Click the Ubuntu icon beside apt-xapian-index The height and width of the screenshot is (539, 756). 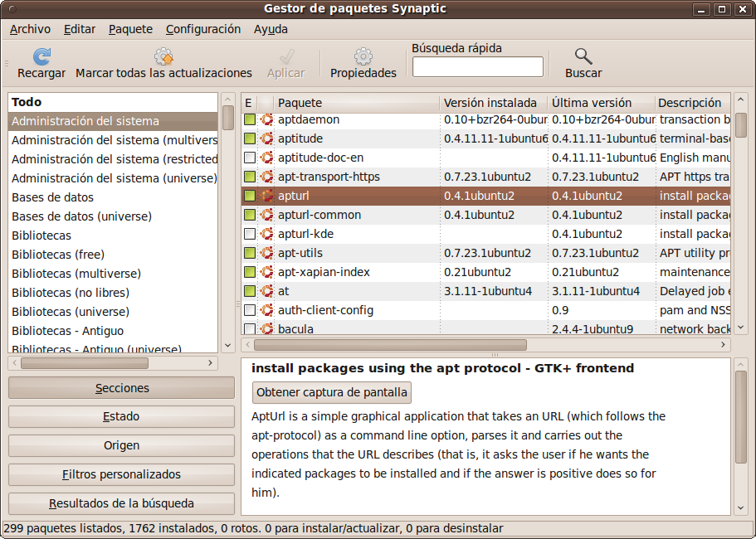(266, 272)
